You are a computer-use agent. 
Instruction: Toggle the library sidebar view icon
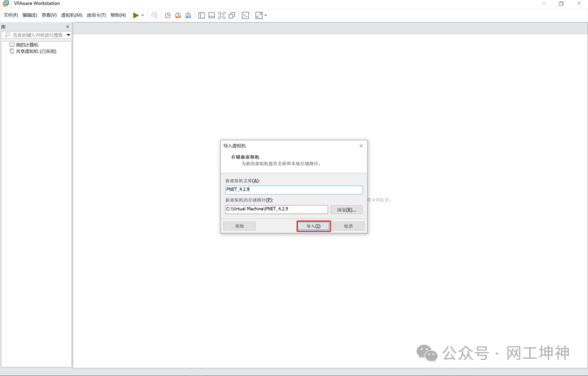pos(202,16)
